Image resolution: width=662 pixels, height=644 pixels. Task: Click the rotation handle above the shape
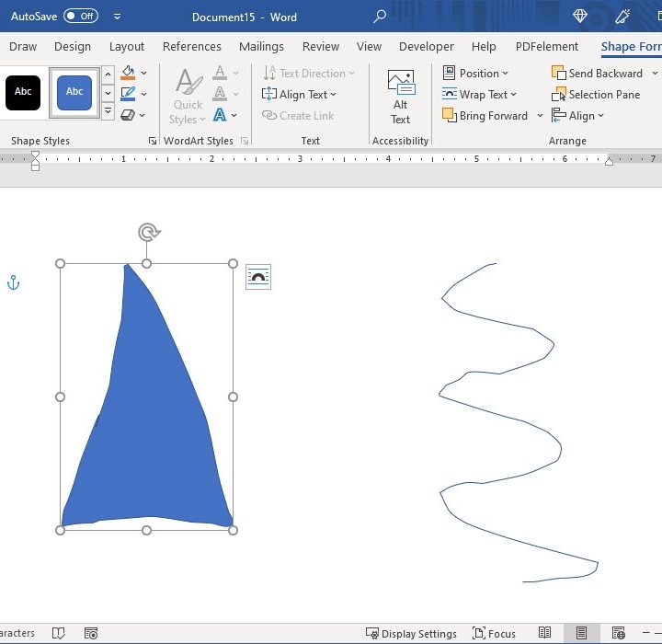[x=149, y=232]
